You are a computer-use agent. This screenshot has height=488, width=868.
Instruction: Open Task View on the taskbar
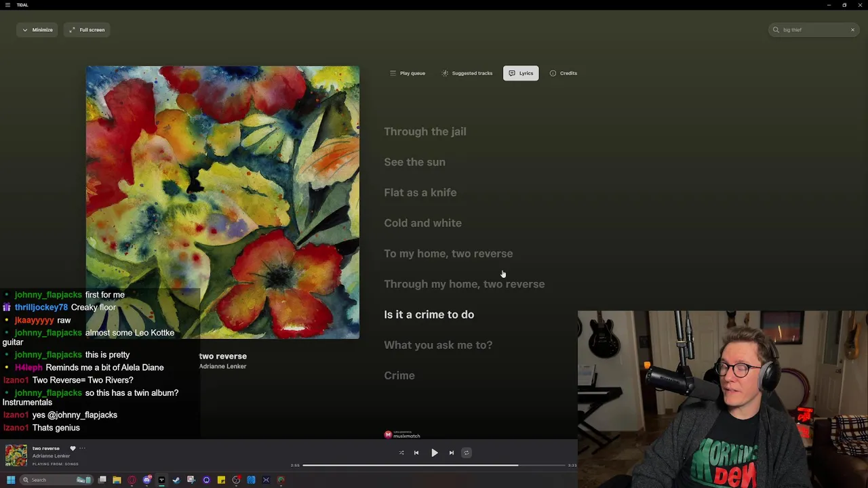(x=102, y=480)
